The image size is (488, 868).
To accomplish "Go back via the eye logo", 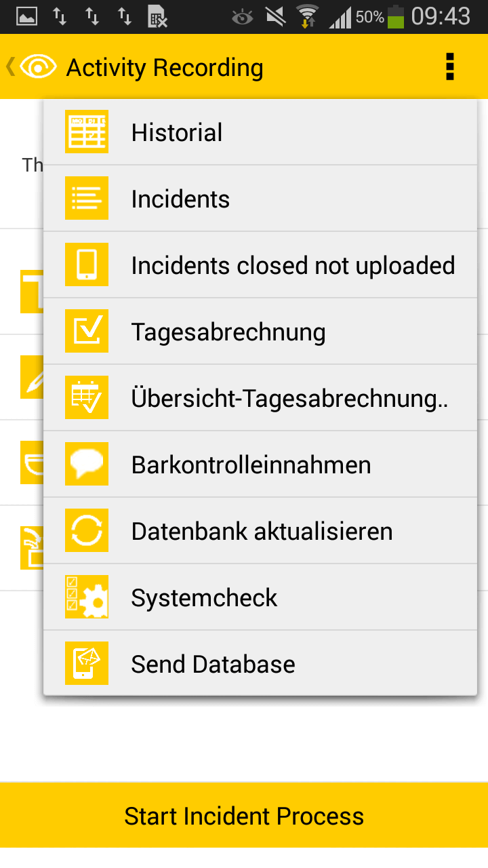I will [33, 67].
